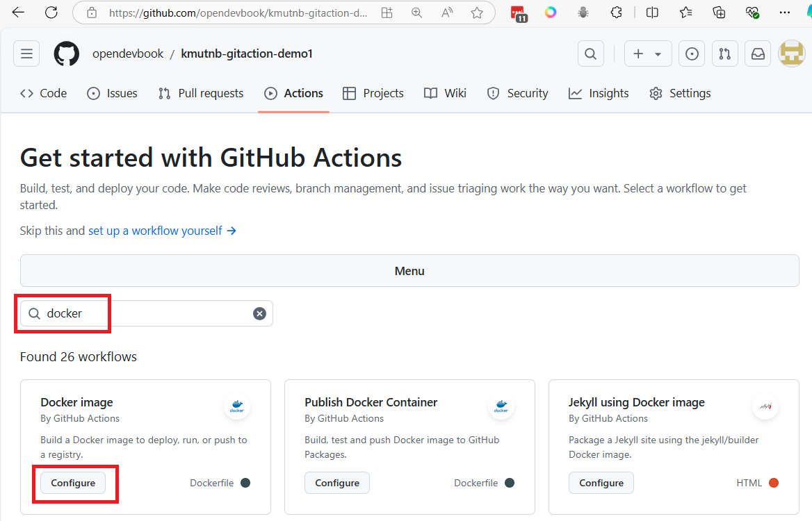Viewport: 812px width, 521px height.
Task: Open the hamburger navigation menu
Action: coord(27,53)
